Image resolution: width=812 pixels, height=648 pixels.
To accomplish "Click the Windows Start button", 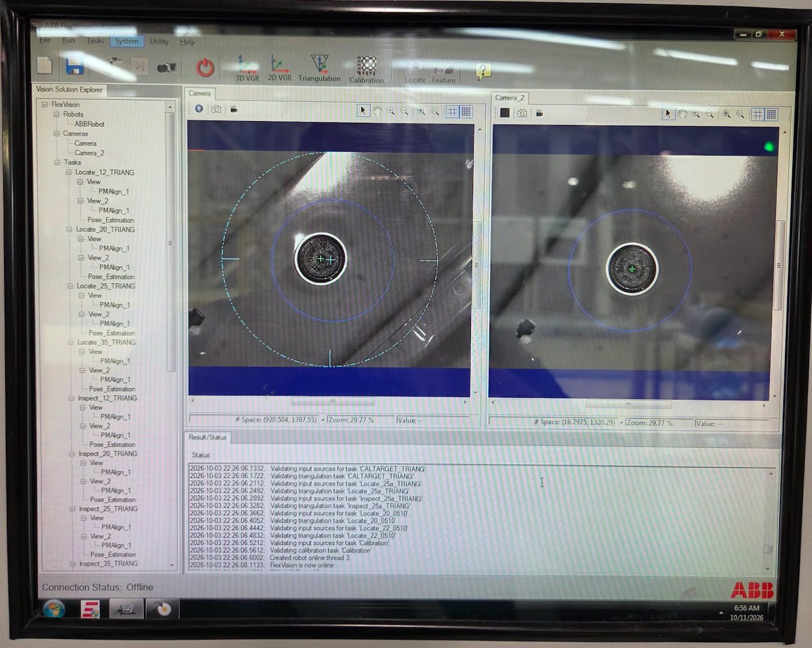I will (54, 609).
